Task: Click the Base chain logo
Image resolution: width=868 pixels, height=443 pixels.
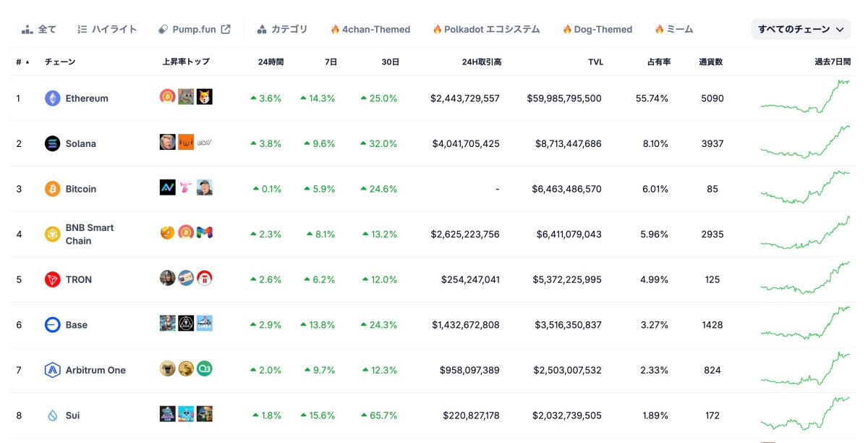Action: coord(52,325)
